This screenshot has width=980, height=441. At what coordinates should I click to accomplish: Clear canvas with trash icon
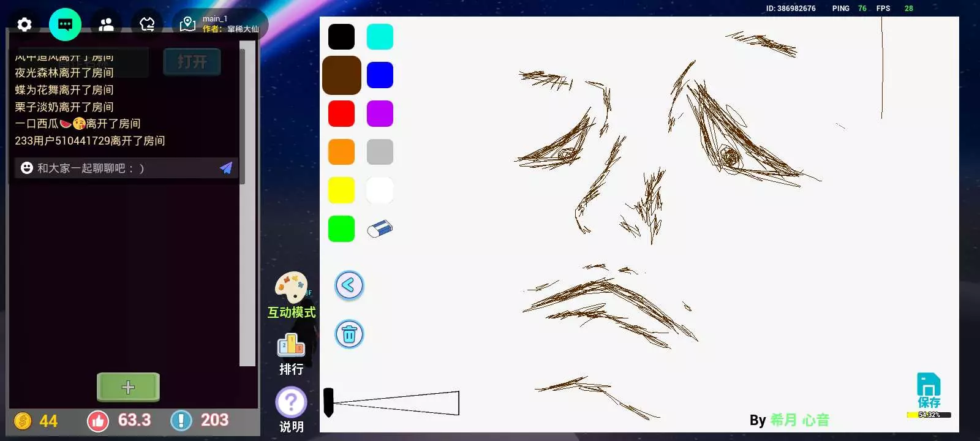pos(349,334)
